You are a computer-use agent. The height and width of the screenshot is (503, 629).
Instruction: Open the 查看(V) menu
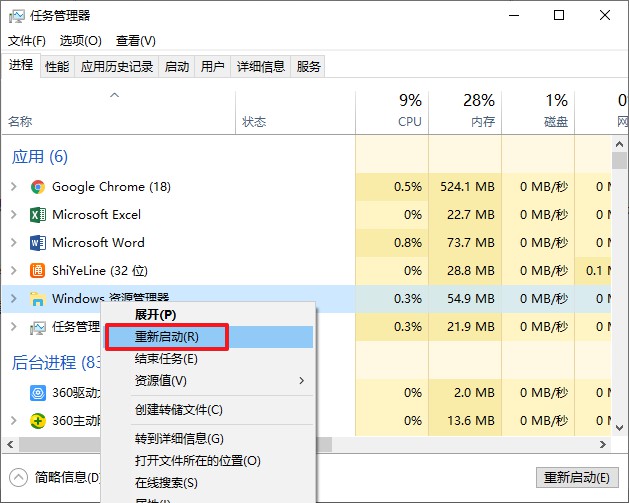[136, 41]
